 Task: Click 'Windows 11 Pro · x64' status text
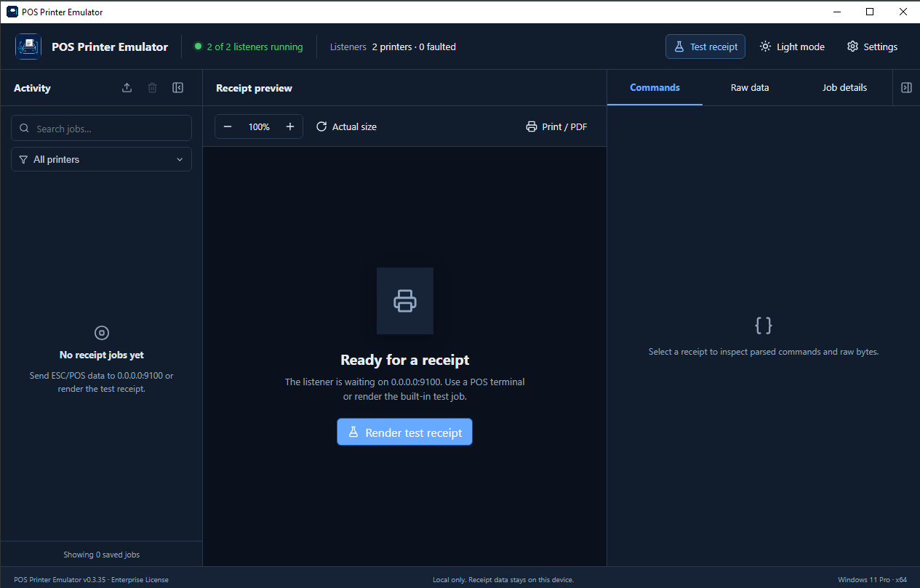(872, 580)
